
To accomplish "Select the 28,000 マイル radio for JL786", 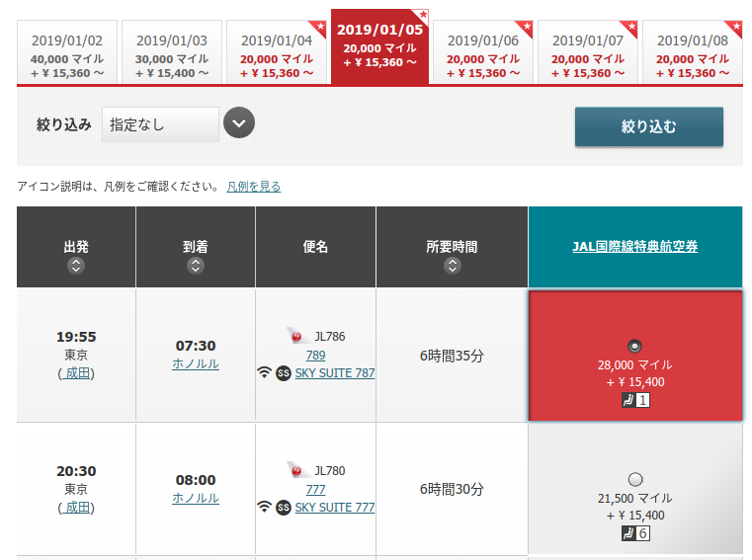I will 634,346.
